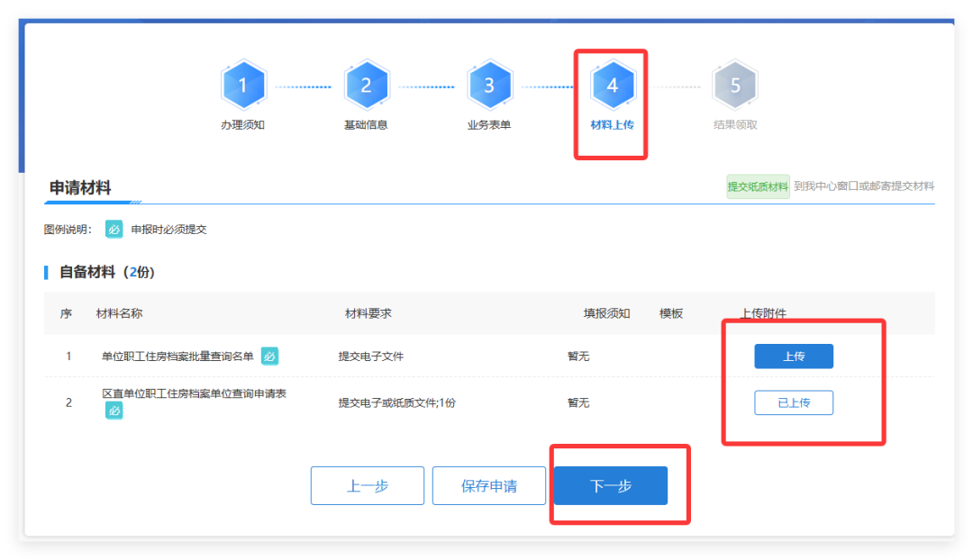Save the application via 保存申请
973x560 pixels.
tap(489, 486)
